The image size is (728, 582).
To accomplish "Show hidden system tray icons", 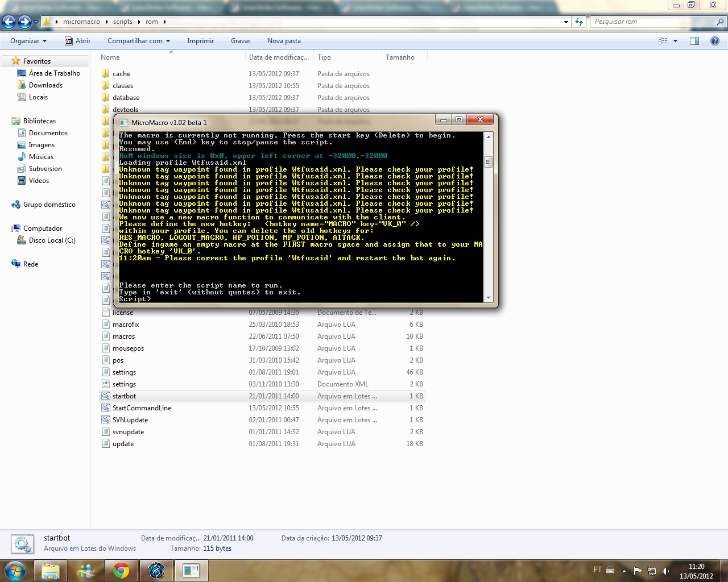I will coord(624,571).
